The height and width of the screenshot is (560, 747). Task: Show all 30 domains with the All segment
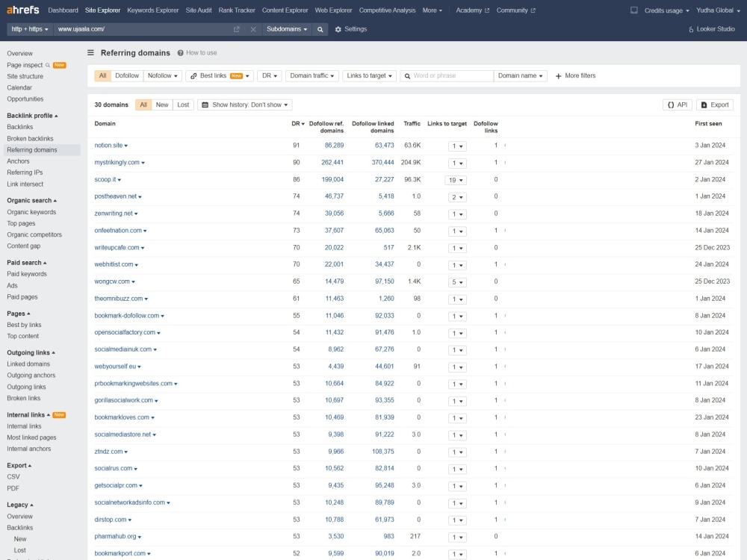tap(143, 105)
